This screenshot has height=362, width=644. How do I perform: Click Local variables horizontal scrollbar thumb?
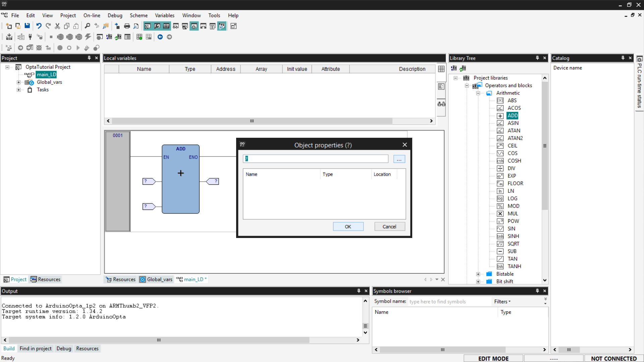tap(252, 121)
